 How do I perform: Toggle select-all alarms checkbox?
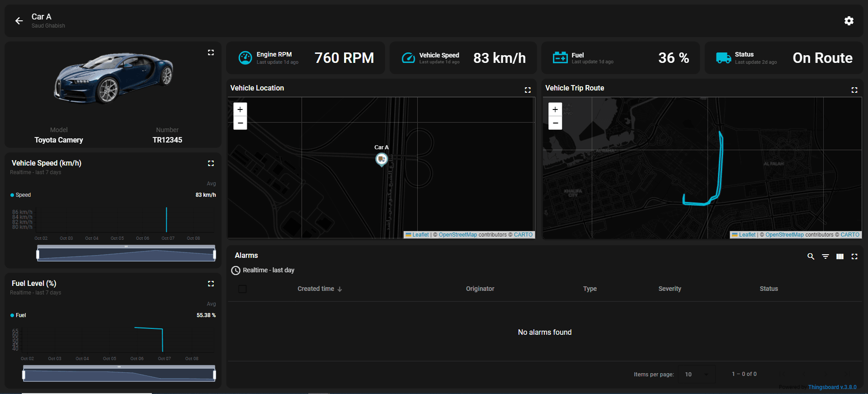click(x=243, y=289)
